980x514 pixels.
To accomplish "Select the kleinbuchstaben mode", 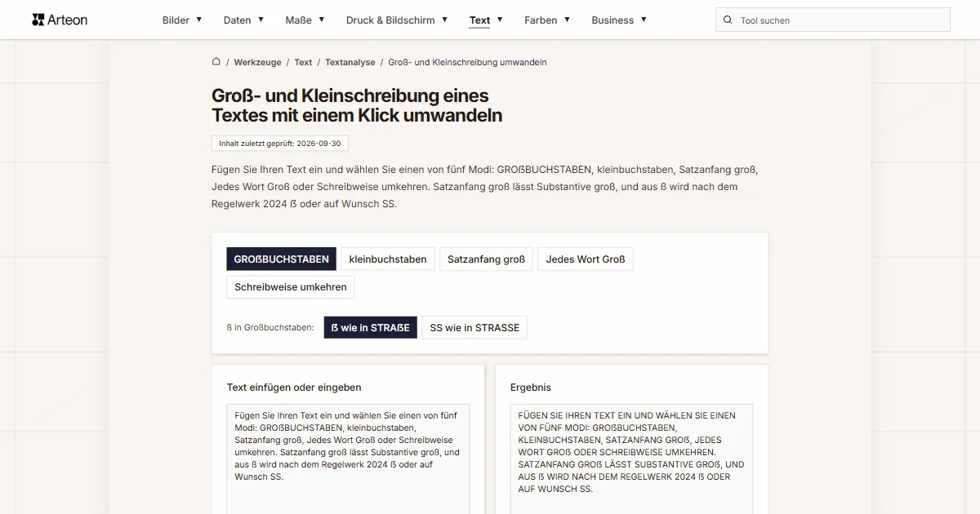I will coord(388,259).
